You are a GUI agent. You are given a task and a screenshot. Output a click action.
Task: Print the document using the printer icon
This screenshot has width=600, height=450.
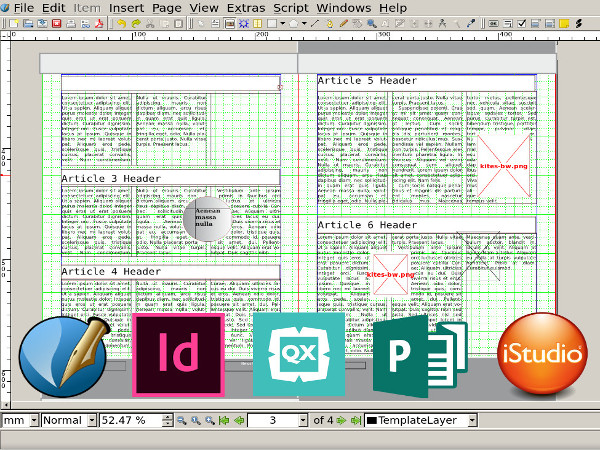71,24
